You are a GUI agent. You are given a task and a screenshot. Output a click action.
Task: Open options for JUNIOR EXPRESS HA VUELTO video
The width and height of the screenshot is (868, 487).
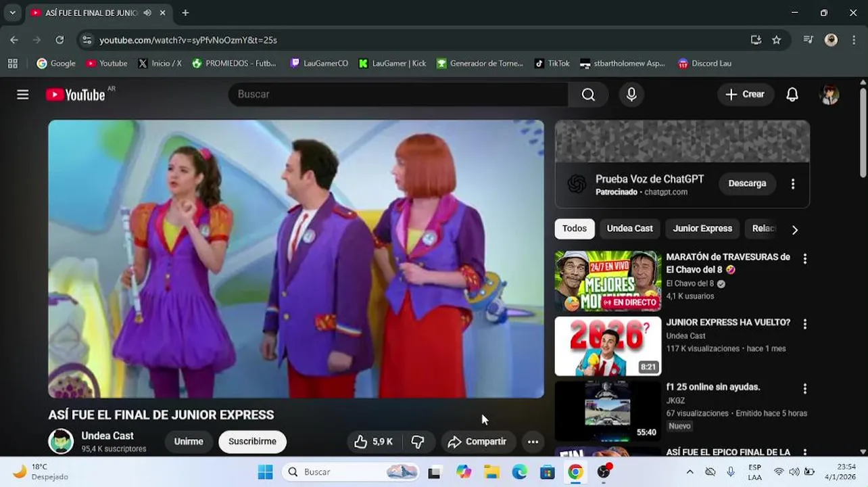[x=804, y=325]
